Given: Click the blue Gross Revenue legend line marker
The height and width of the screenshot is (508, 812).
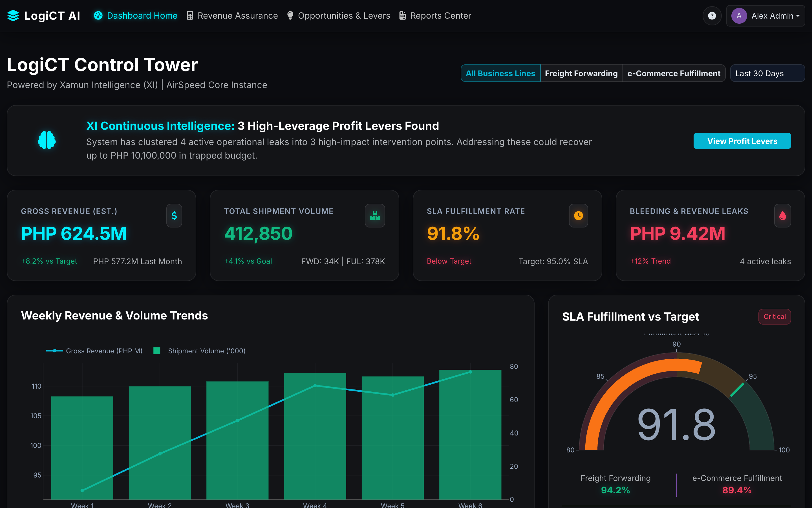Looking at the screenshot, I should pyautogui.click(x=54, y=351).
